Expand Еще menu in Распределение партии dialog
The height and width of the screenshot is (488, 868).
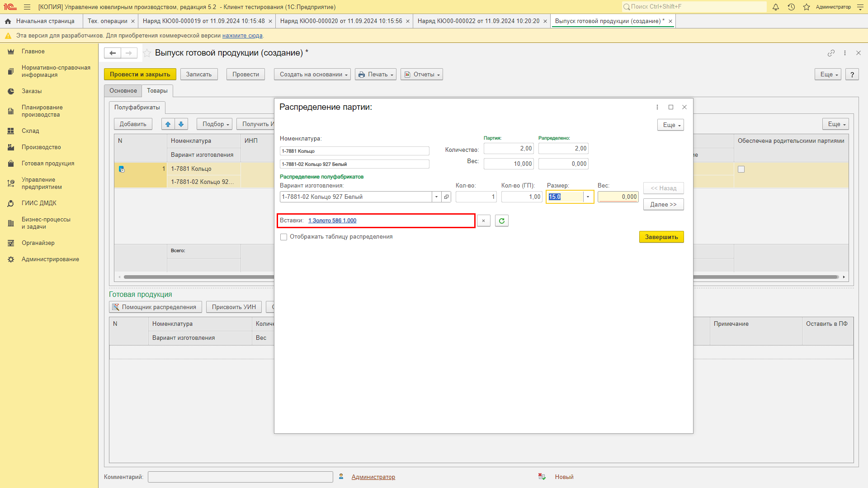[670, 125]
